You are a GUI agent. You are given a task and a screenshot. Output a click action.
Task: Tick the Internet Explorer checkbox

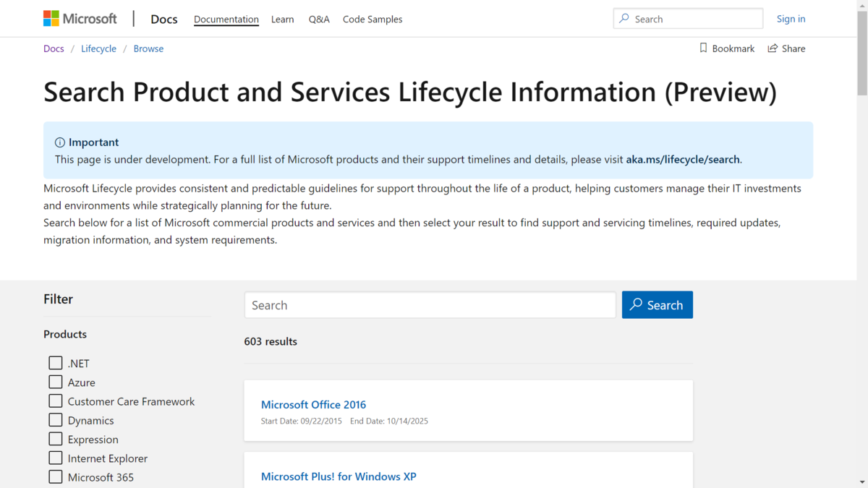coord(56,458)
